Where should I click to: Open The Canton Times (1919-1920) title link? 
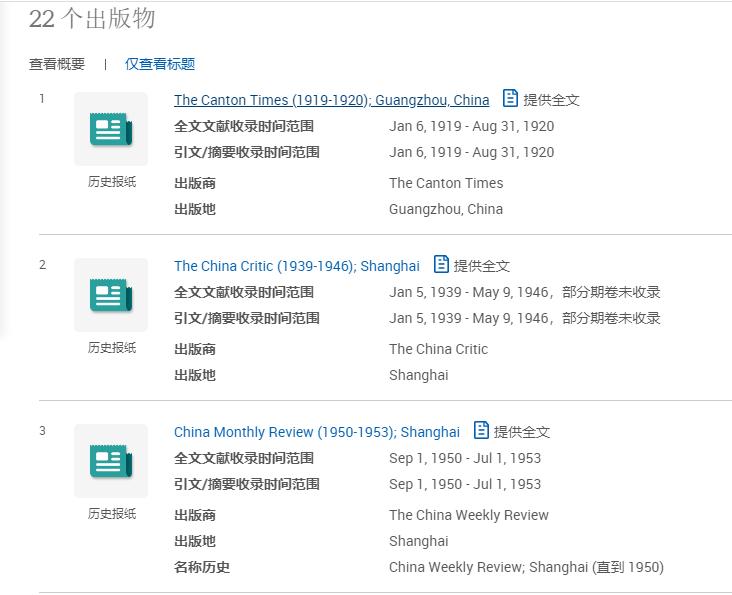(331, 100)
